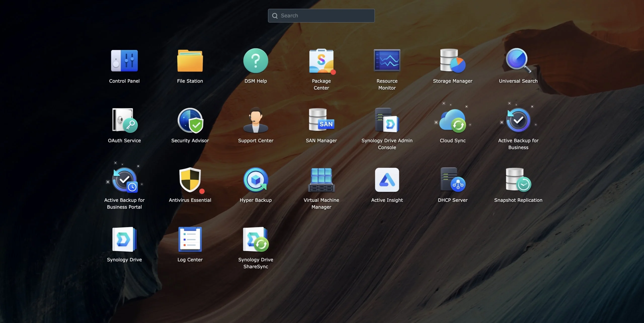Open Log Center
The image size is (644, 323).
[x=190, y=239]
